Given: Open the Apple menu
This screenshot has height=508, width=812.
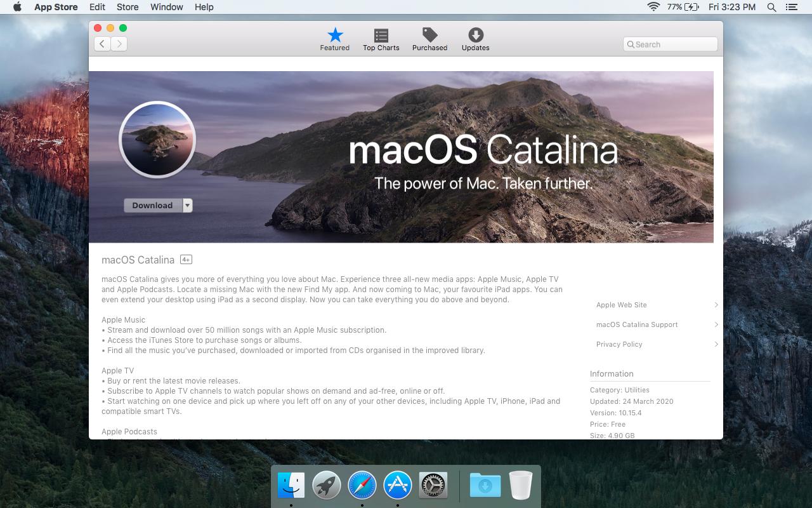Looking at the screenshot, I should click(17, 7).
